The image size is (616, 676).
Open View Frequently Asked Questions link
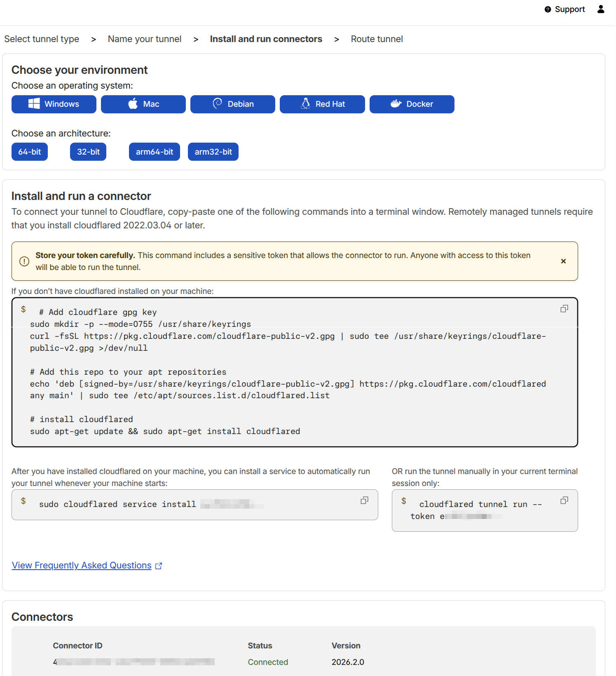click(x=82, y=566)
